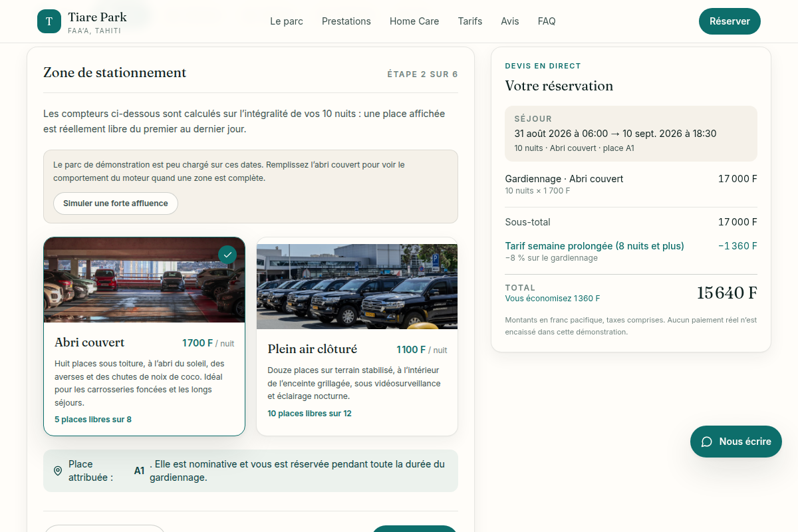The image size is (798, 532).
Task: Click the '10 places libres sur 12' text
Action: pyautogui.click(x=309, y=414)
